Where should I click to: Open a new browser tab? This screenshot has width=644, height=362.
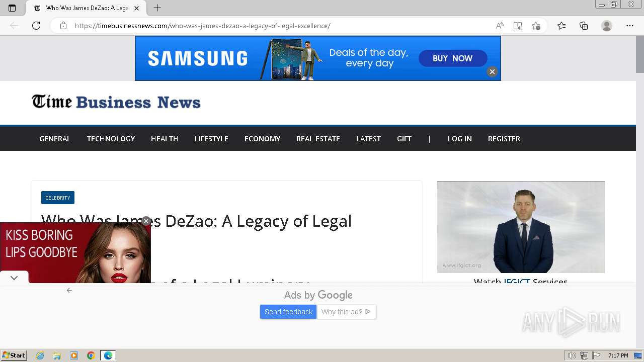pyautogui.click(x=157, y=8)
